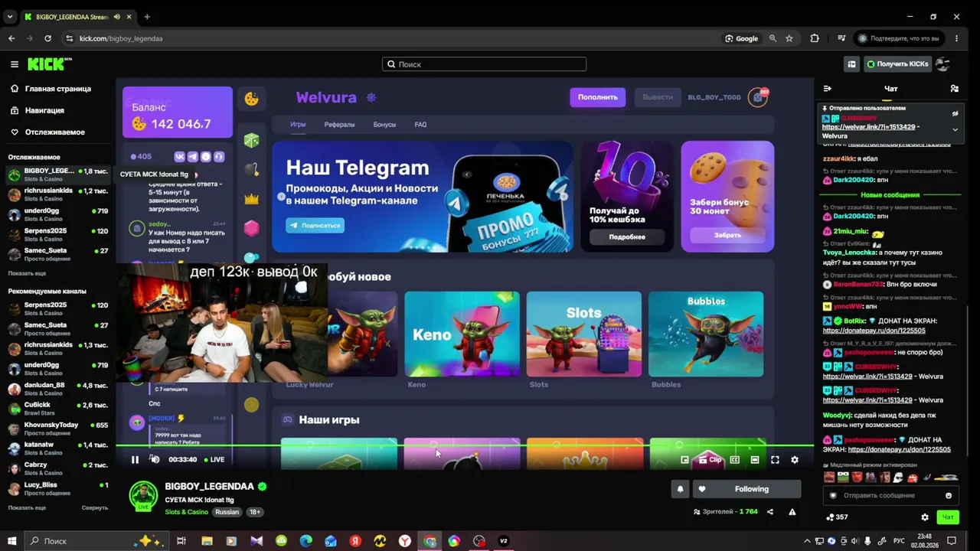Share the stream via share icon
This screenshot has width=980, height=551.
coord(770,512)
